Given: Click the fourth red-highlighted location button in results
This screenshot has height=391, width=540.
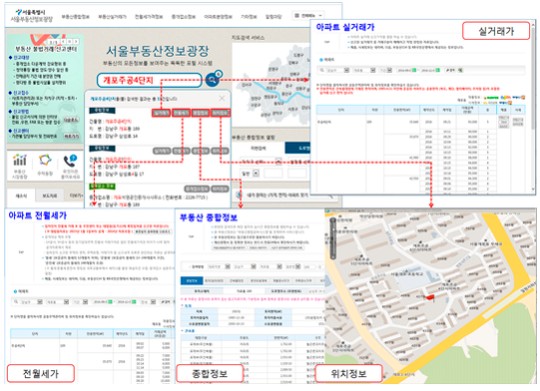Looking at the screenshot, I should coord(220,113).
